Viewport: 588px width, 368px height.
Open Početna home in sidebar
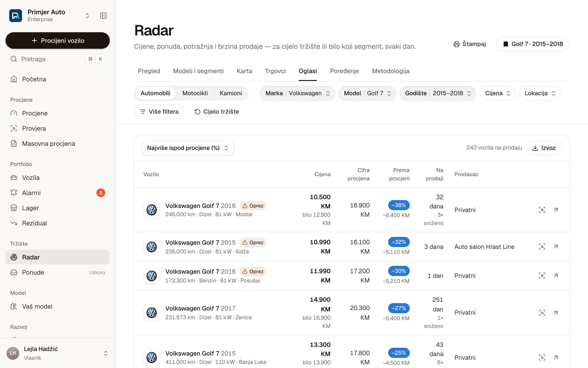click(58, 79)
